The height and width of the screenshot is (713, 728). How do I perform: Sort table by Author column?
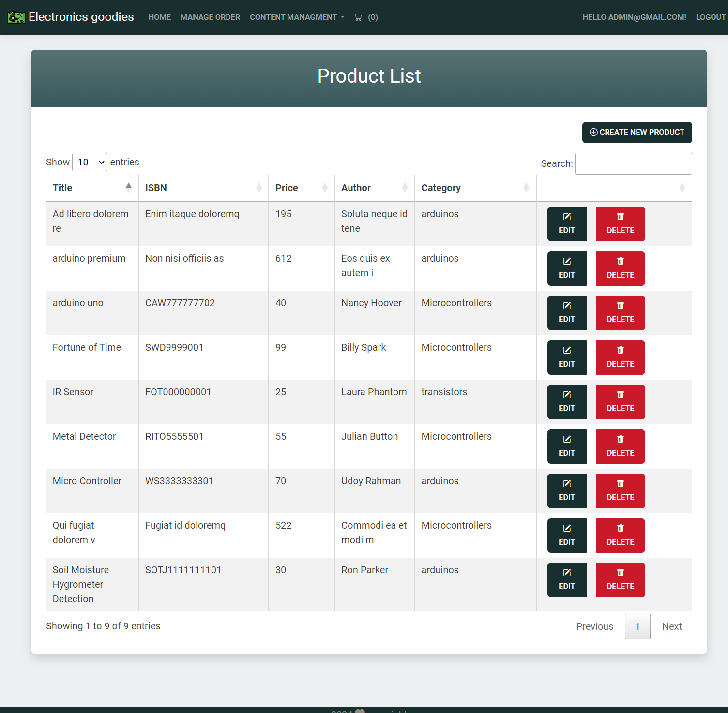coord(375,188)
